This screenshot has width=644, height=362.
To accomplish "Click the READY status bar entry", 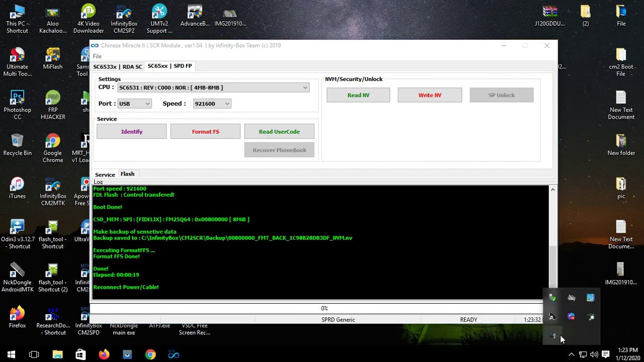I will click(468, 320).
